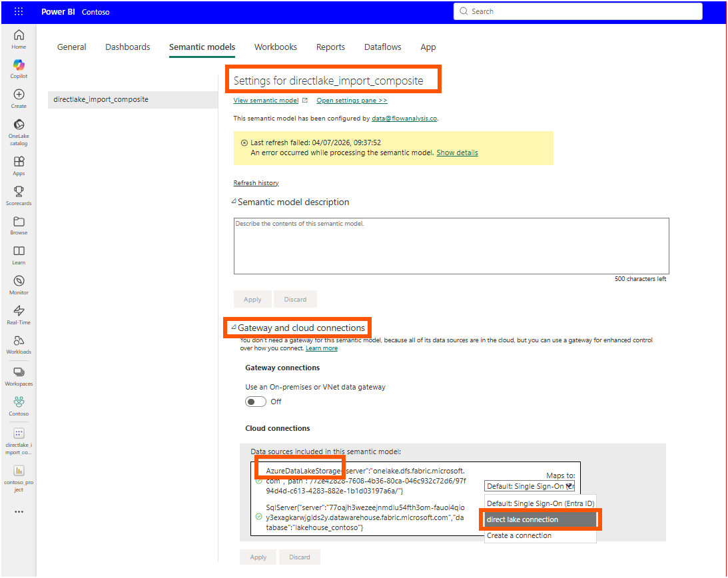Open Monitor in the sidebar
This screenshot has width=728, height=578.
coord(19,285)
